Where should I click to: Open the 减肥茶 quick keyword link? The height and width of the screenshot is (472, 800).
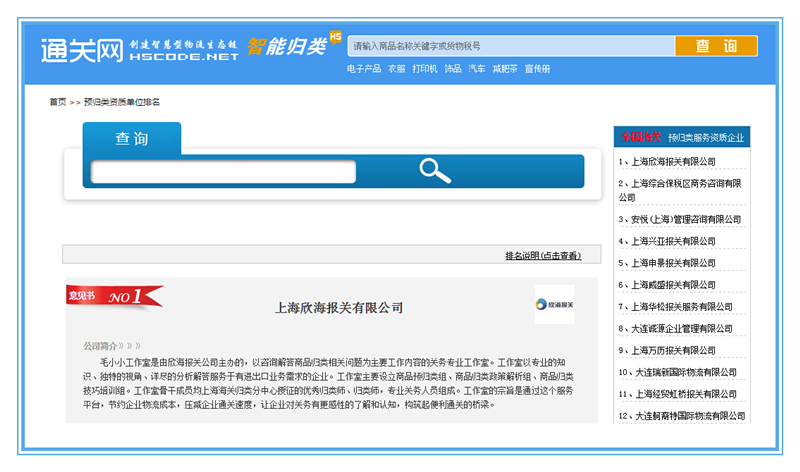coord(505,69)
